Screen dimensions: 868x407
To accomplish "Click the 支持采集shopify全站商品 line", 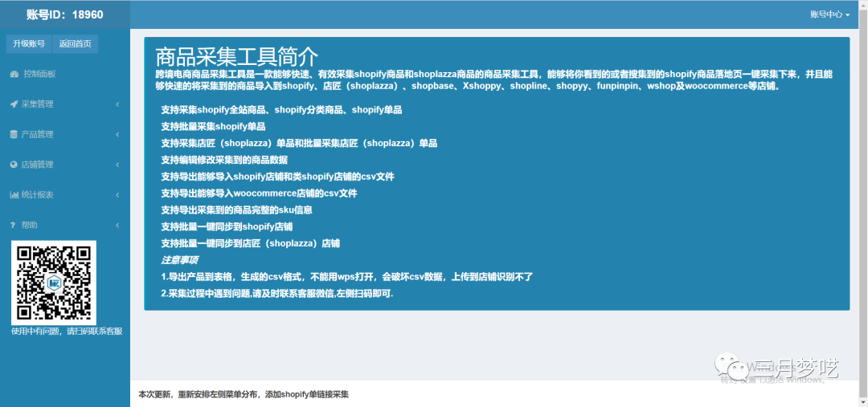I will coord(281,109).
